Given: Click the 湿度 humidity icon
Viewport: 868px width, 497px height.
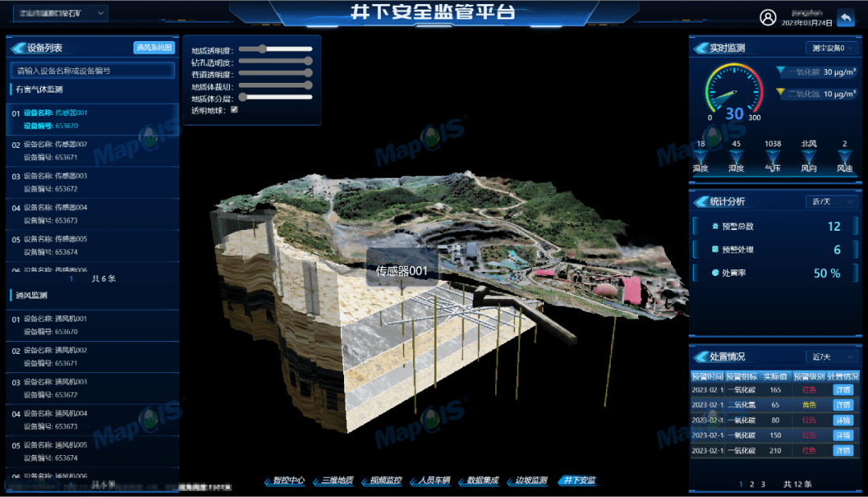Looking at the screenshot, I should 735,154.
